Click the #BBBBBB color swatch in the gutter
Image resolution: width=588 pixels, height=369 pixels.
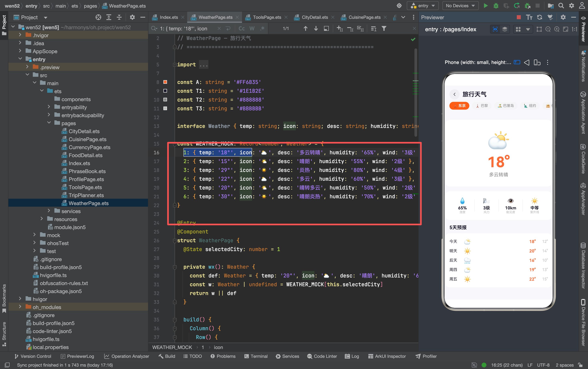coord(165,108)
